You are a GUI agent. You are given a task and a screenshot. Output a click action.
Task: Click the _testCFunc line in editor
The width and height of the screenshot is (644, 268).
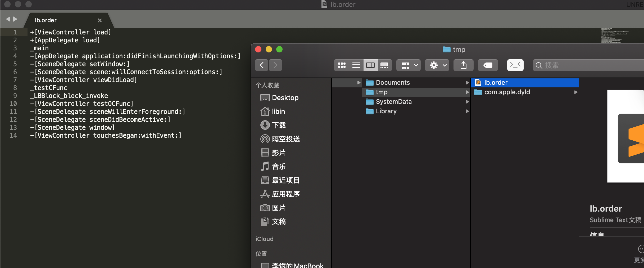[x=49, y=88]
